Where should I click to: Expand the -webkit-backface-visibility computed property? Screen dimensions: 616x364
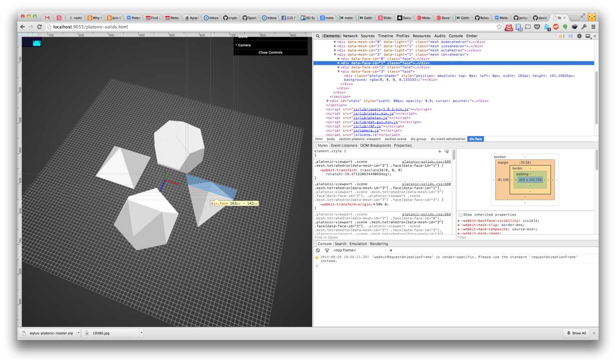(459, 221)
